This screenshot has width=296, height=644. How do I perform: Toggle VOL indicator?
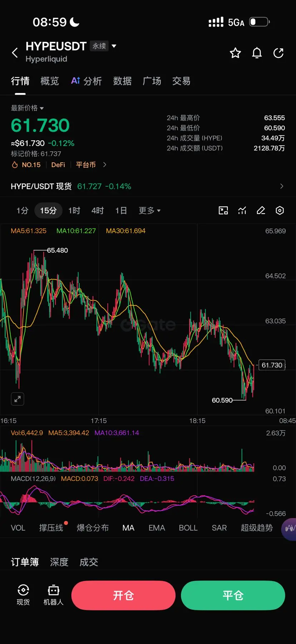point(18,528)
